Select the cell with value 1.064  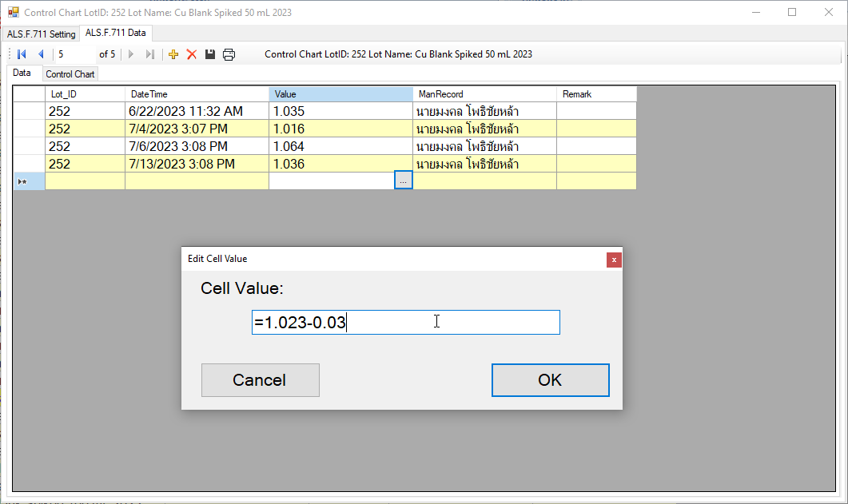[340, 146]
